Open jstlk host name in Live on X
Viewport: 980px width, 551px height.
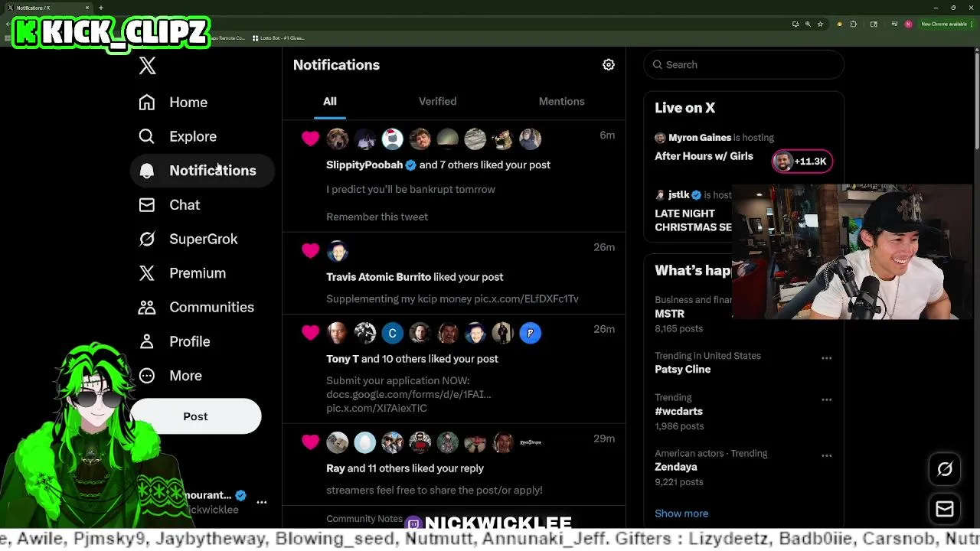pyautogui.click(x=679, y=195)
